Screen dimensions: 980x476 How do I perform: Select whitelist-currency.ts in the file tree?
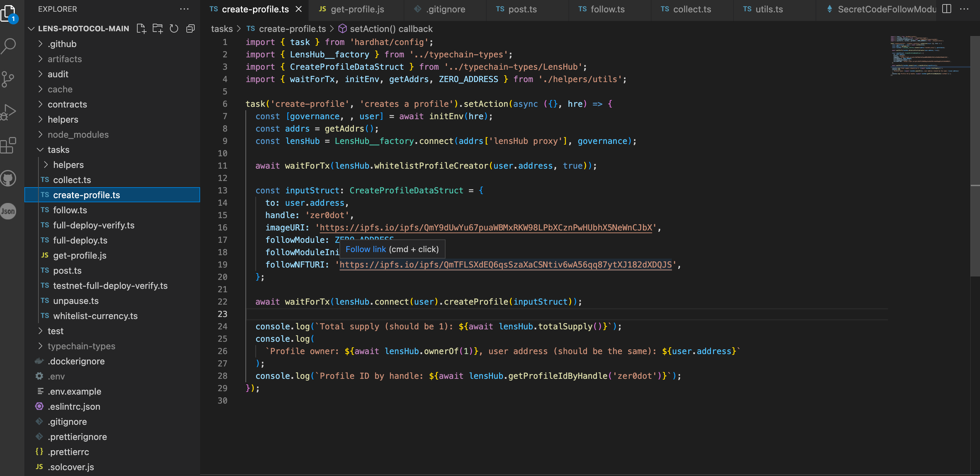click(95, 316)
